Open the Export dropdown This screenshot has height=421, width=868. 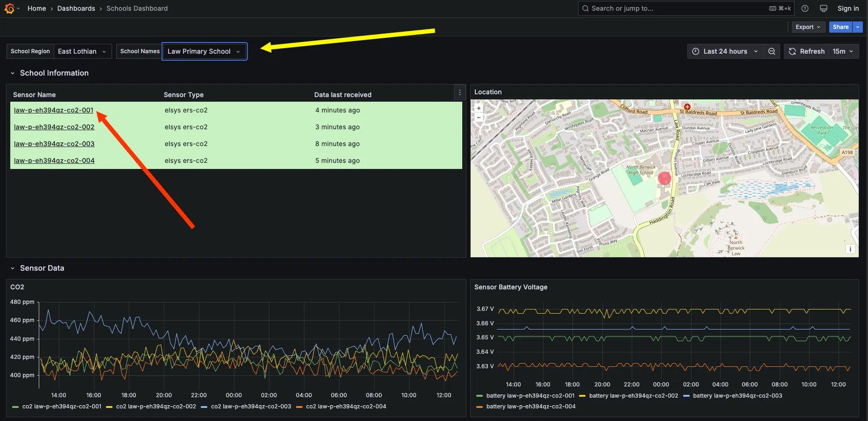pos(808,27)
